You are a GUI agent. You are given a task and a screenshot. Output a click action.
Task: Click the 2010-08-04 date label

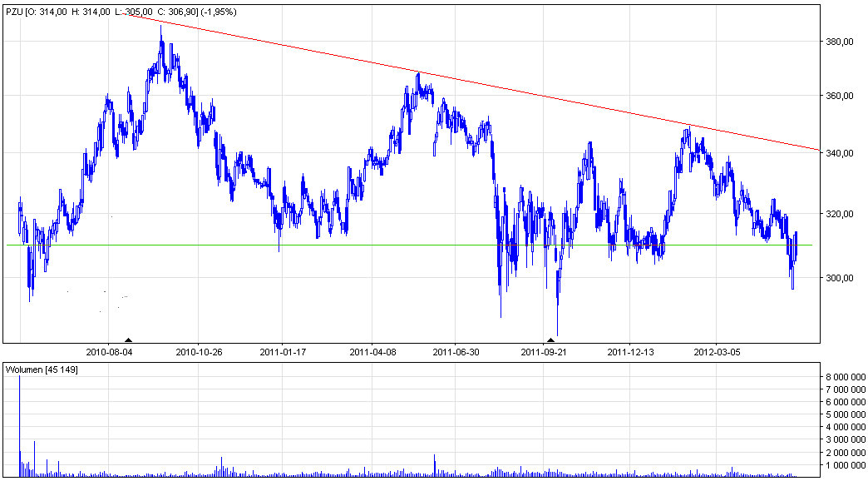pos(110,352)
